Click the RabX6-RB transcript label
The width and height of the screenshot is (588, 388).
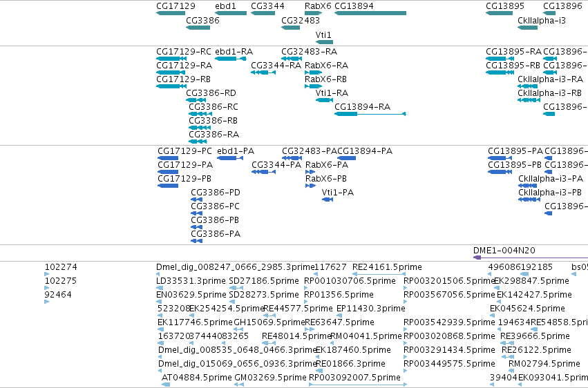(x=325, y=79)
